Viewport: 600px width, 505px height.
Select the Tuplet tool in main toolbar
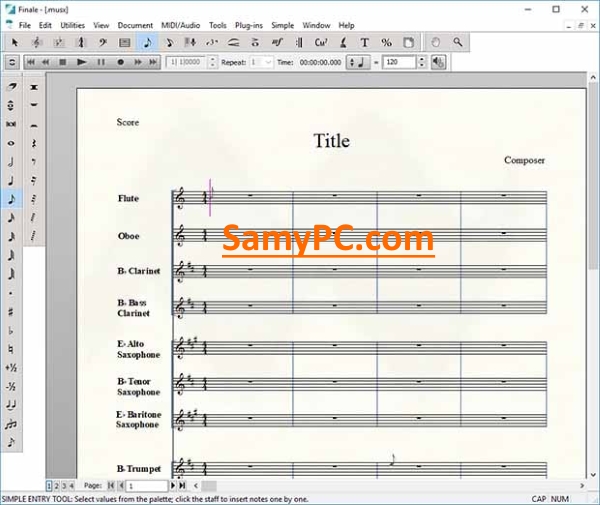pyautogui.click(x=212, y=42)
